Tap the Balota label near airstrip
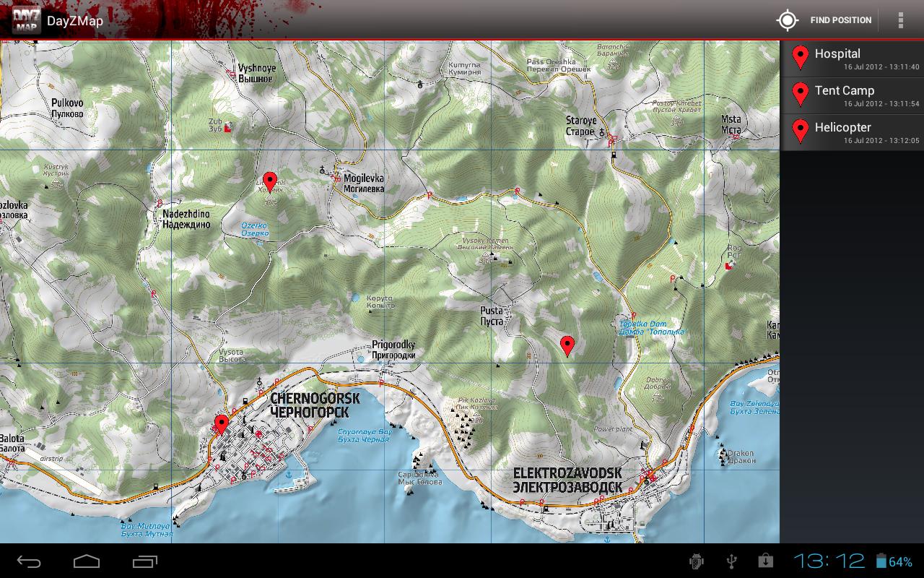The height and width of the screenshot is (578, 924). (x=12, y=444)
